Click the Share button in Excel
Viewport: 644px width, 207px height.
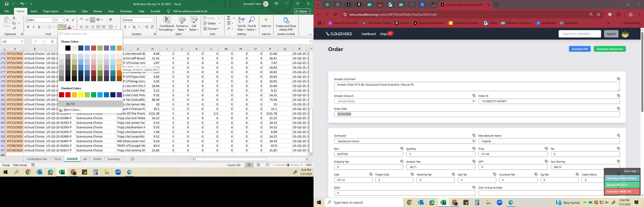[302, 11]
